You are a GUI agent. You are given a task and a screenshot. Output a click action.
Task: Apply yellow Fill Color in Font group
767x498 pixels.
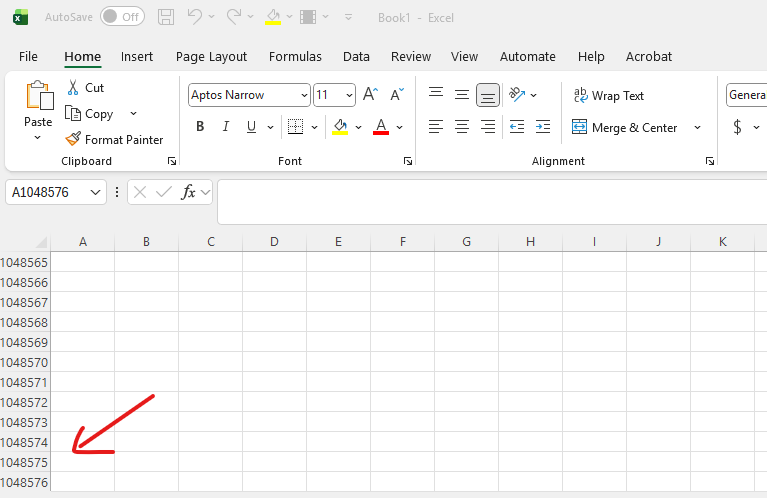[340, 127]
